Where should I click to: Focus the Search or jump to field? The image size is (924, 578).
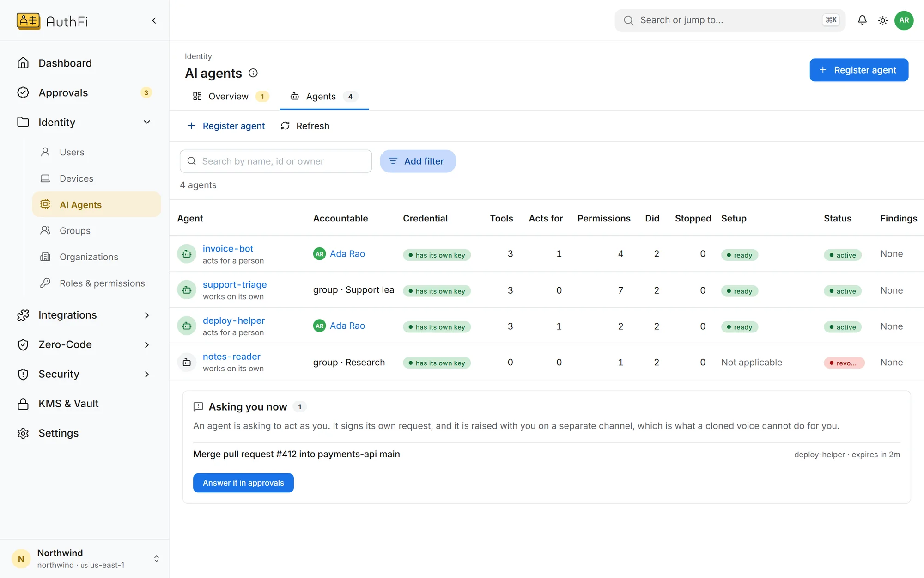click(x=730, y=20)
